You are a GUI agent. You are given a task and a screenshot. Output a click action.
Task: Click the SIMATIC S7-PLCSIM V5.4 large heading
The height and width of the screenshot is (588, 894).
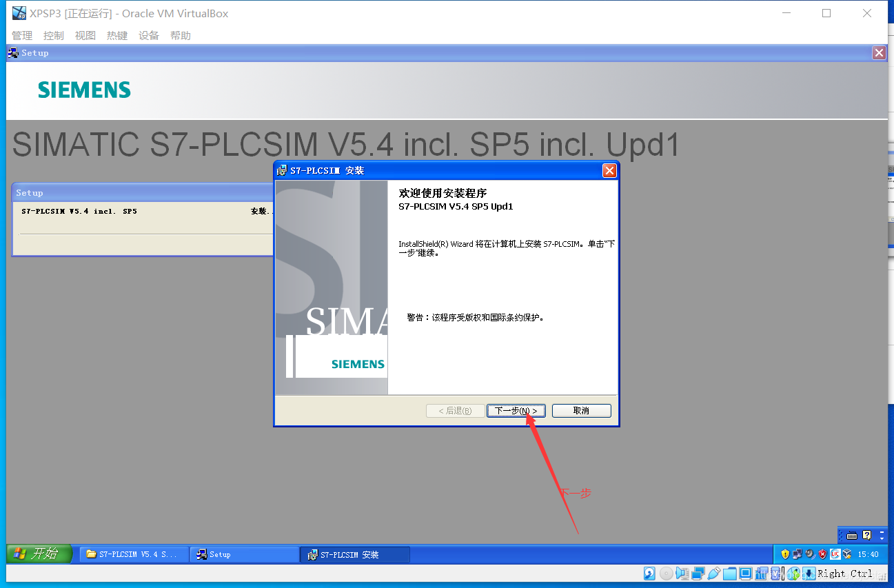click(x=346, y=144)
